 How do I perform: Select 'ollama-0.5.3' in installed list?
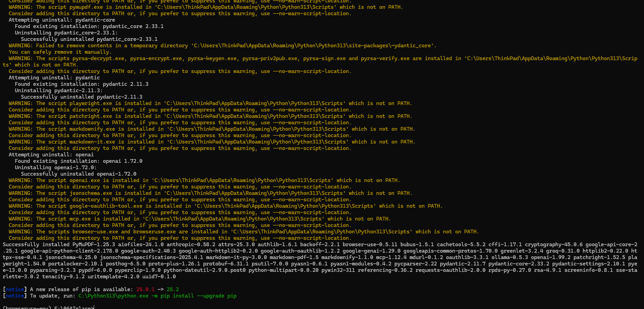pyautogui.click(x=510, y=257)
